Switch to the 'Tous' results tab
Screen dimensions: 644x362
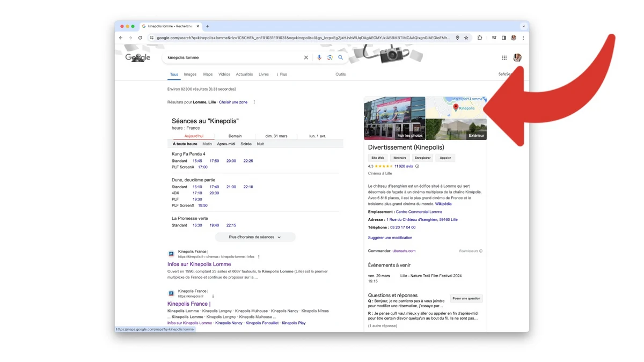coord(174,75)
